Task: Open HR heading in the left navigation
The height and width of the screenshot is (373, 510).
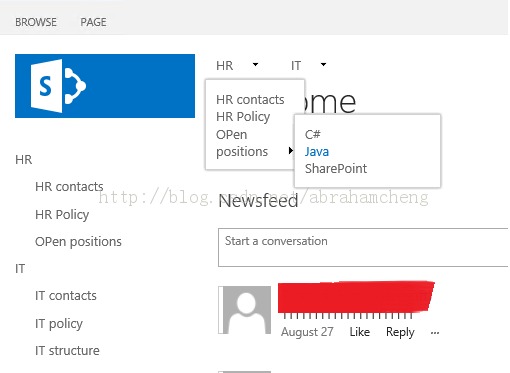Action: pyautogui.click(x=24, y=160)
